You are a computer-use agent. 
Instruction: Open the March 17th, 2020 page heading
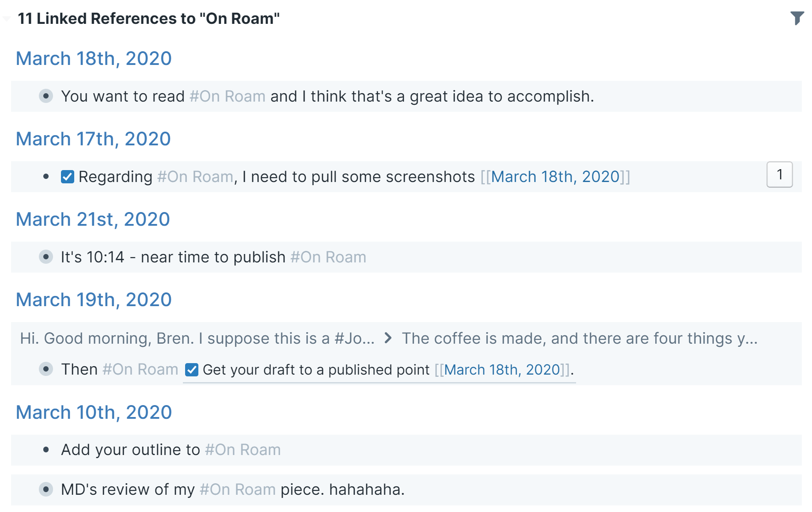point(93,139)
